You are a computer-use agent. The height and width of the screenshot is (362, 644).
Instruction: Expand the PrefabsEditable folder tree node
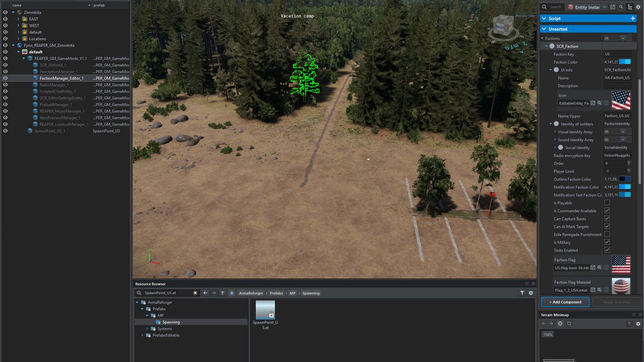(x=143, y=335)
